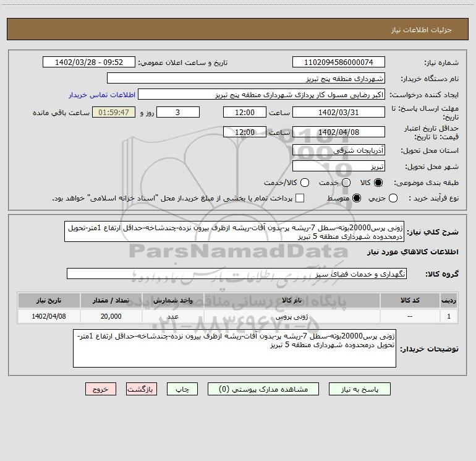The image size is (476, 461).
Task: Open the اطلاعات تماس خریدار link
Action: click(102, 95)
